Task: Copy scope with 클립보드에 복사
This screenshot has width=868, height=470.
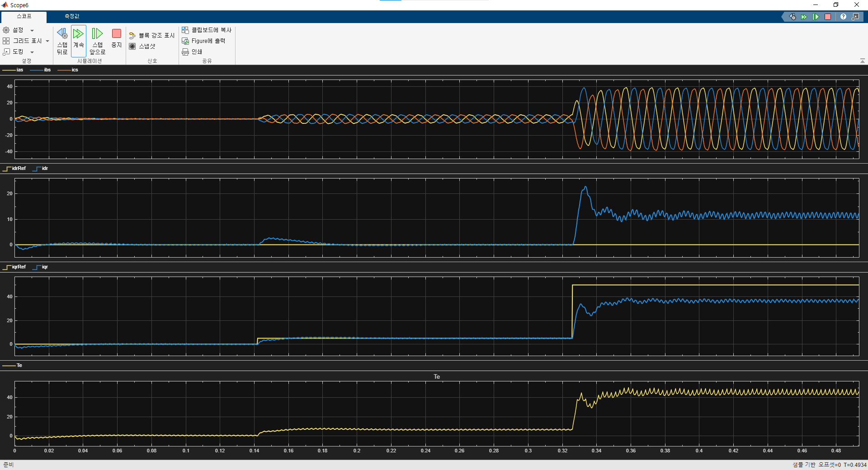Action: click(x=207, y=30)
